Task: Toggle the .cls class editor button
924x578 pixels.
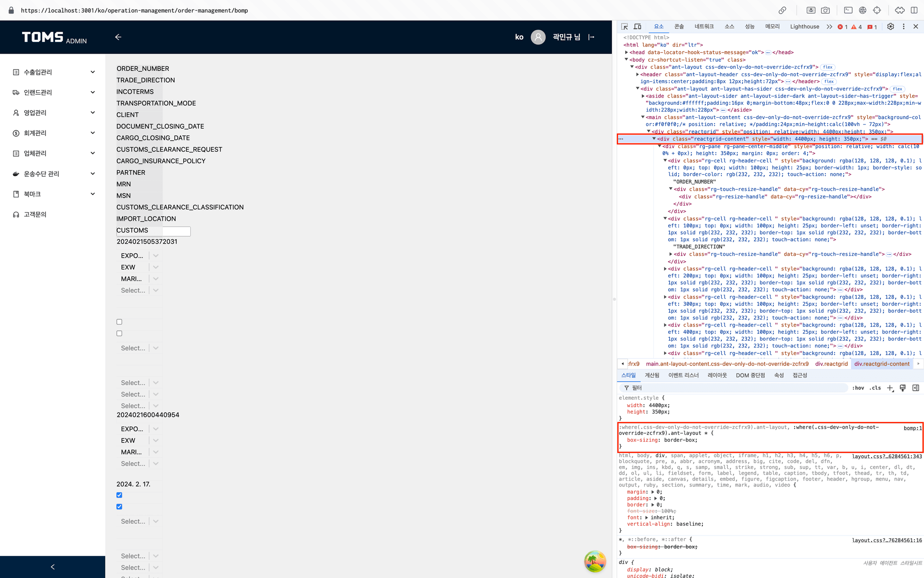Action: click(x=875, y=388)
